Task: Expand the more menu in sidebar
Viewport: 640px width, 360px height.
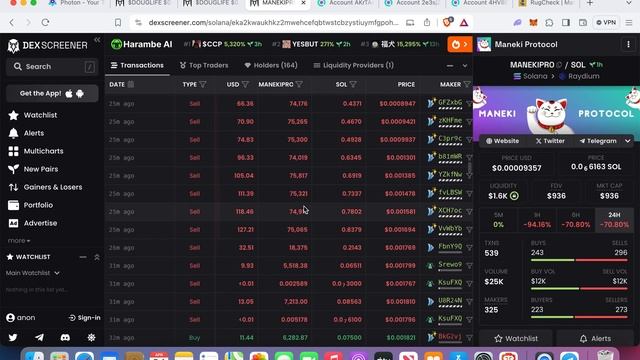Action: pyautogui.click(x=19, y=241)
